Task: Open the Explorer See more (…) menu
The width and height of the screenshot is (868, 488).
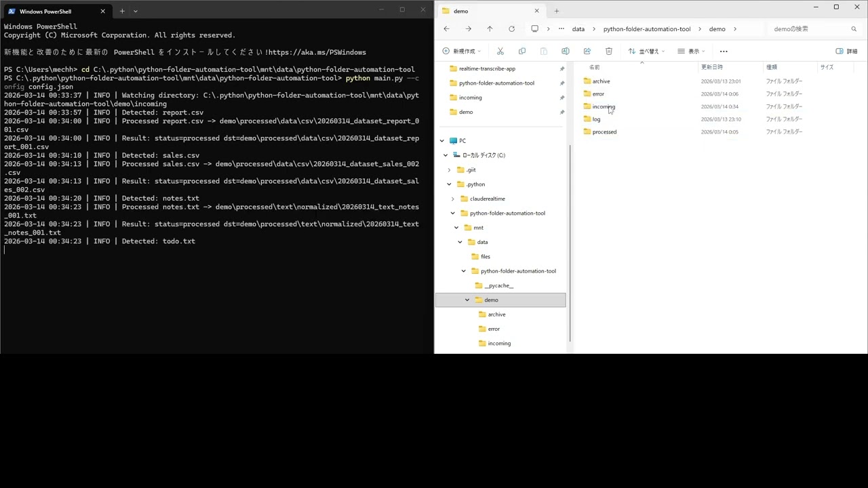Action: [x=724, y=51]
